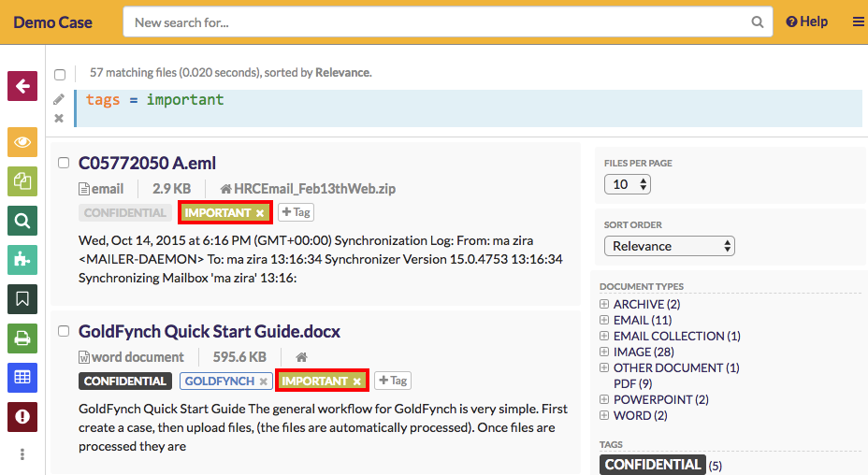868x475 pixels.
Task: Select the C05772050 A.eml checkbox
Action: click(x=64, y=162)
